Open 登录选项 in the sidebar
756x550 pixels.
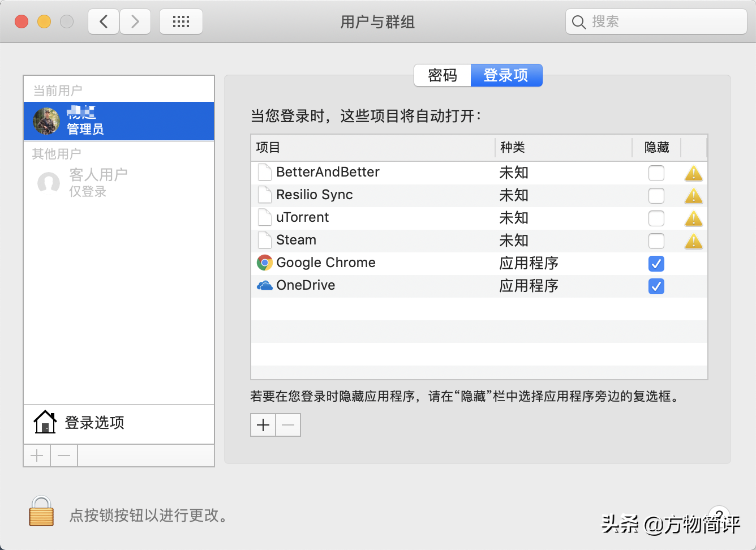click(x=119, y=423)
